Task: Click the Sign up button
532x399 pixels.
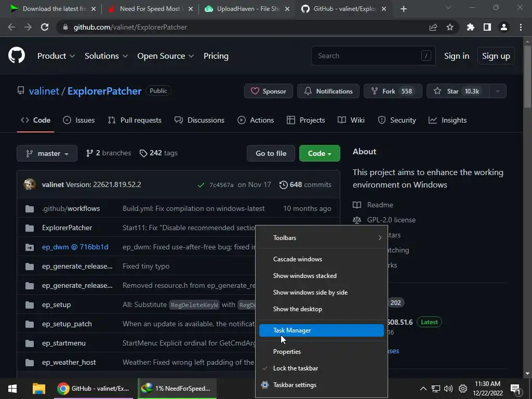Action: click(x=496, y=56)
